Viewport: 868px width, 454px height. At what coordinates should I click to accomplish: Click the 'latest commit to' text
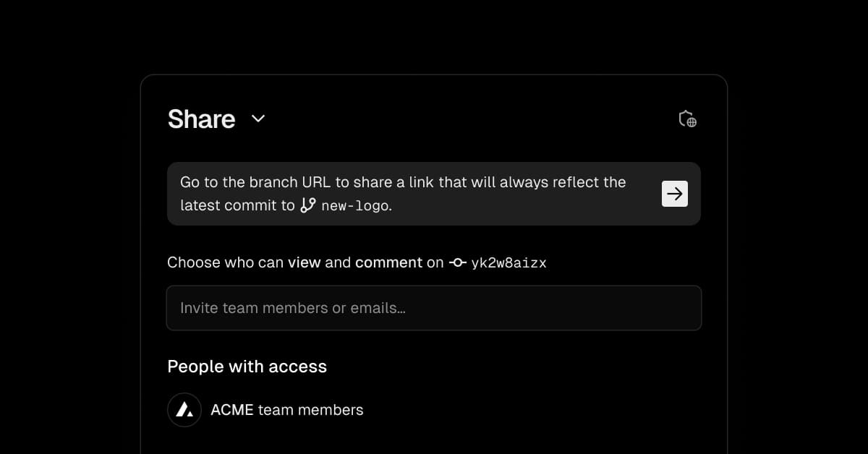tap(237, 205)
